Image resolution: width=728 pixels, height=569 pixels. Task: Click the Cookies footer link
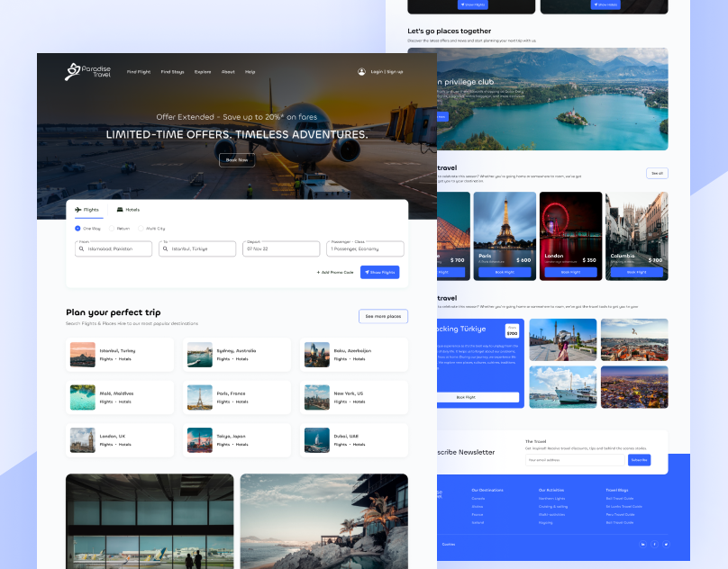pyautogui.click(x=449, y=545)
